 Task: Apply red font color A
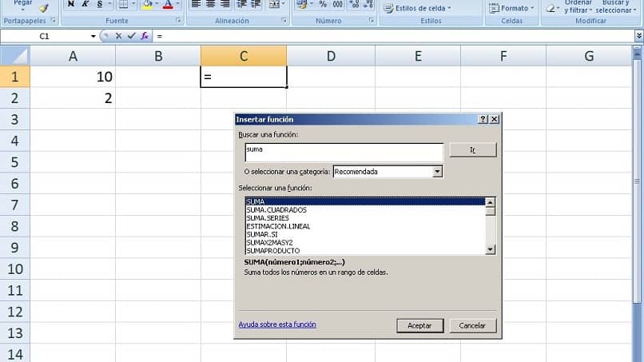[x=168, y=4]
